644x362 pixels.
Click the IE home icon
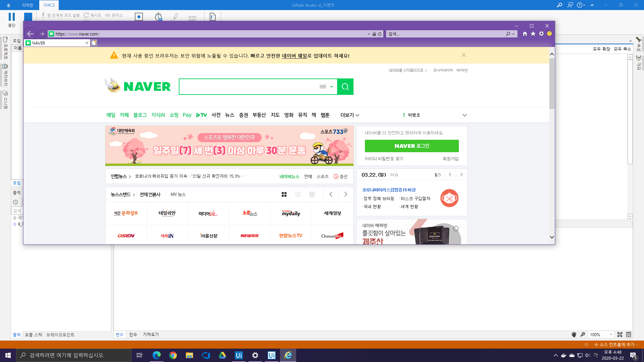525,34
